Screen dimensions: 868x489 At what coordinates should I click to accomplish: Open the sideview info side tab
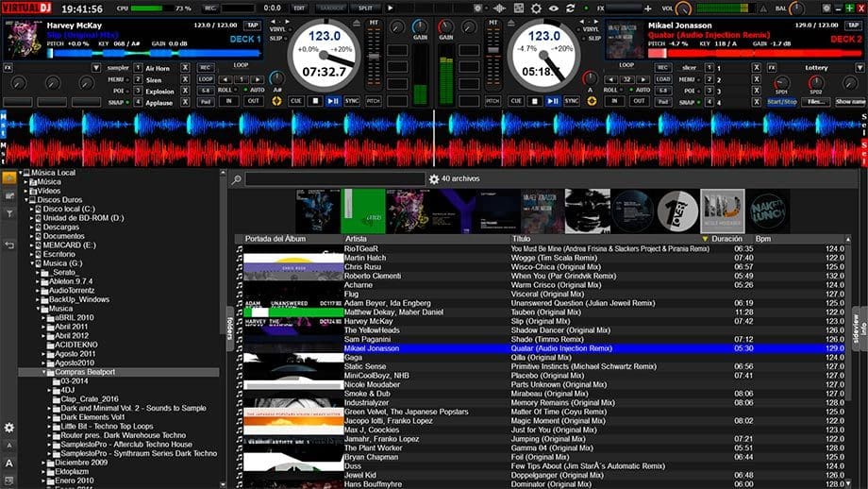coord(860,329)
